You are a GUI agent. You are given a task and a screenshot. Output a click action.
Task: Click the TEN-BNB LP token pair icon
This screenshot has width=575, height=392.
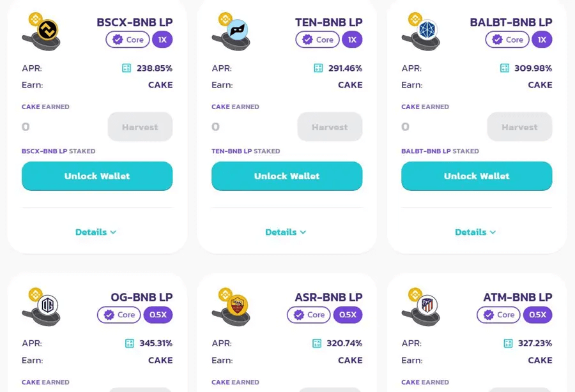(x=230, y=31)
